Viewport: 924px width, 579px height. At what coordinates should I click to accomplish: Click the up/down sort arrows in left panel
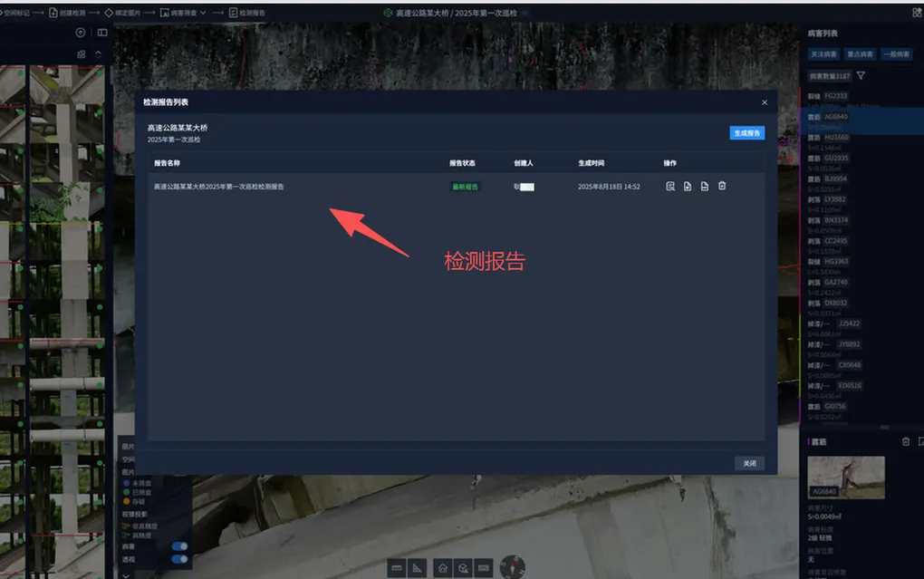tap(98, 54)
